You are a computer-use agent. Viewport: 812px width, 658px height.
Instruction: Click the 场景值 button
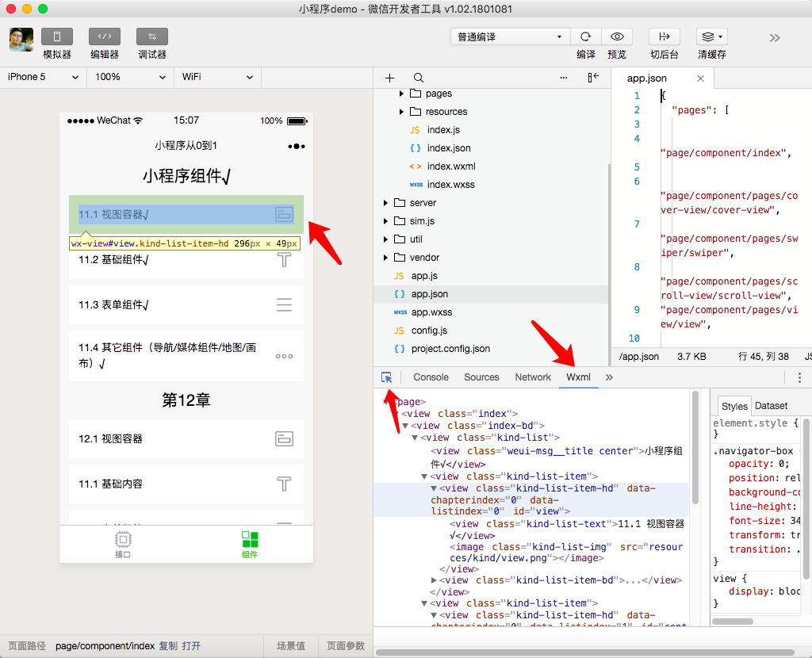[x=290, y=646]
